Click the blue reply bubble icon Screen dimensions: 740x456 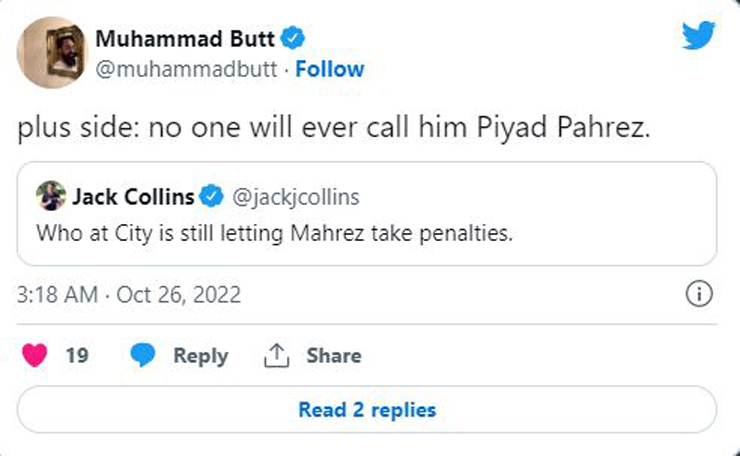144,355
